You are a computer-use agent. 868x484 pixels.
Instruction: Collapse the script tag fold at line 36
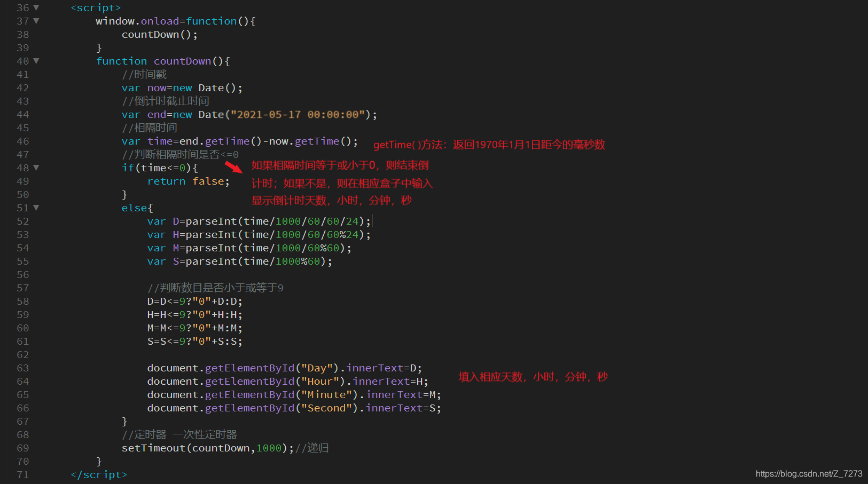pos(36,7)
